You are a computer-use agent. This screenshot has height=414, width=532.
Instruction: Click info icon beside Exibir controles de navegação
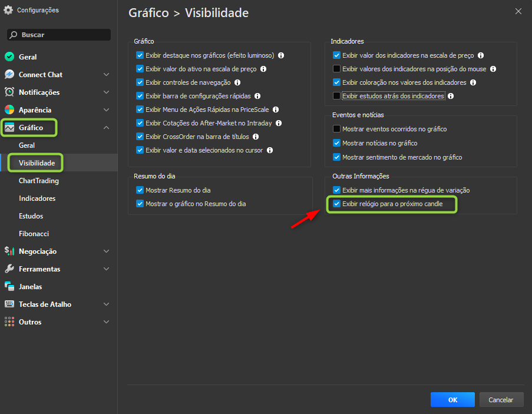[x=237, y=82]
